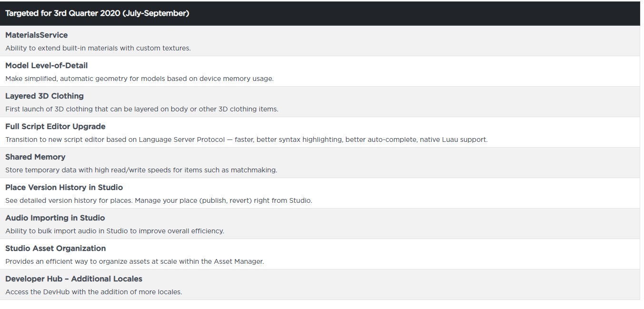644x309 pixels.
Task: Click the simplified automatic geometry description text
Action: (x=139, y=79)
